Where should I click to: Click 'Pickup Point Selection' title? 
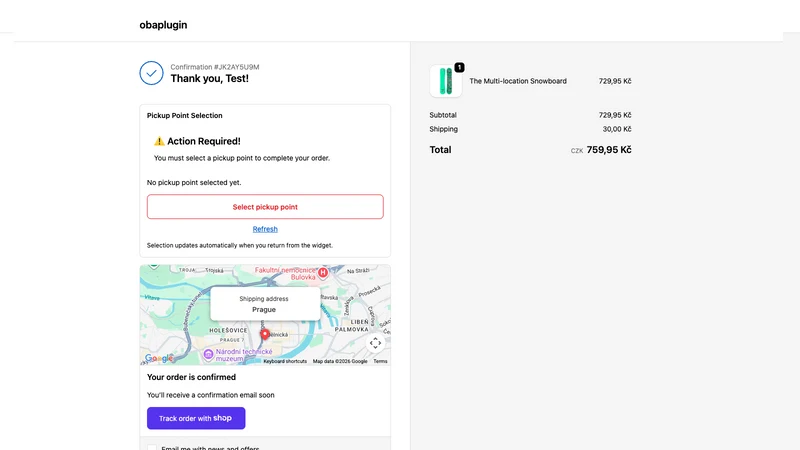pos(185,116)
